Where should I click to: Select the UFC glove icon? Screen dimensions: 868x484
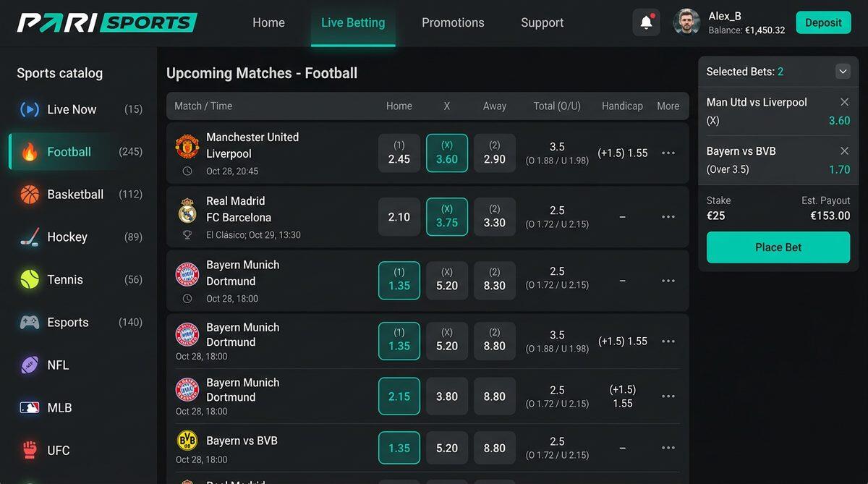[x=30, y=450]
